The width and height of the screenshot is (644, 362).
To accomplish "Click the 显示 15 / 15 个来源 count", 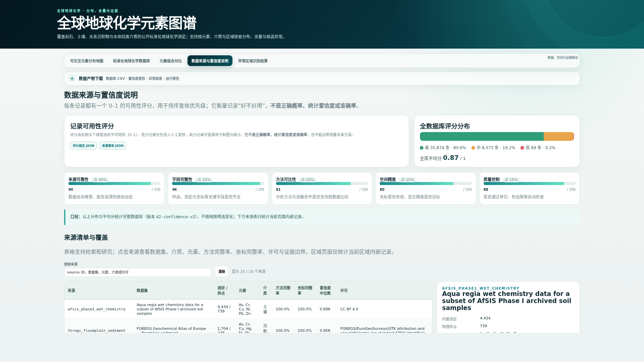I will tap(249, 271).
